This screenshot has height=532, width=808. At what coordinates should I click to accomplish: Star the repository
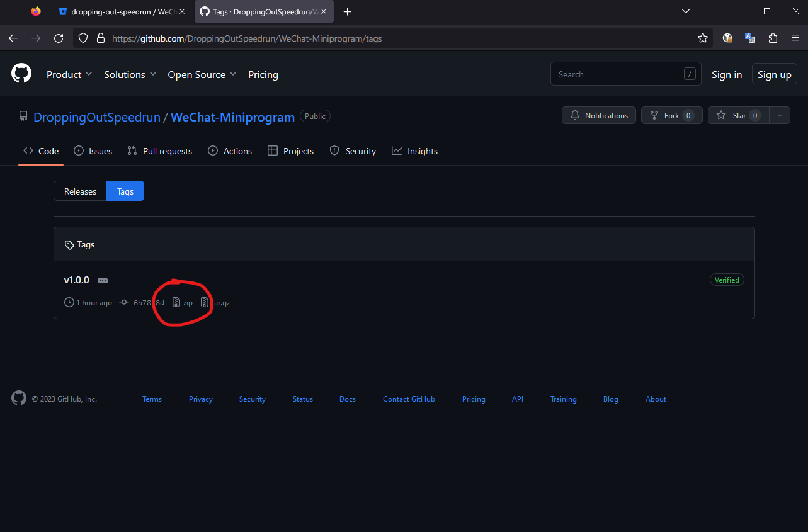pyautogui.click(x=739, y=115)
